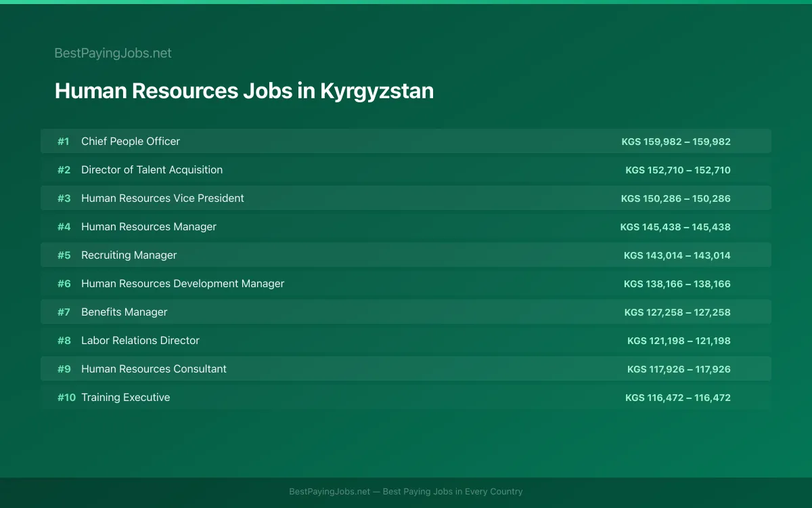Click the #9 rank number

64,369
